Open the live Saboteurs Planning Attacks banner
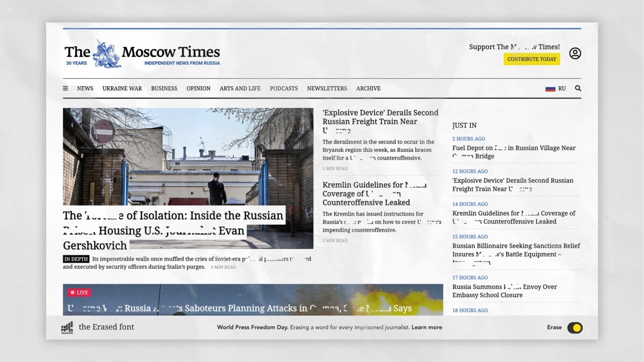Screen dimensions: 644x362 point(253,300)
